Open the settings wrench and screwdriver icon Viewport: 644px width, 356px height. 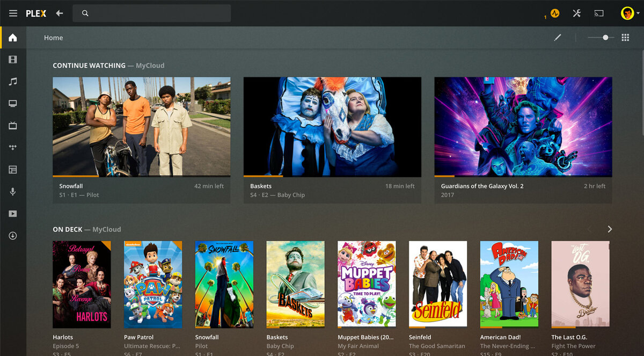(577, 13)
